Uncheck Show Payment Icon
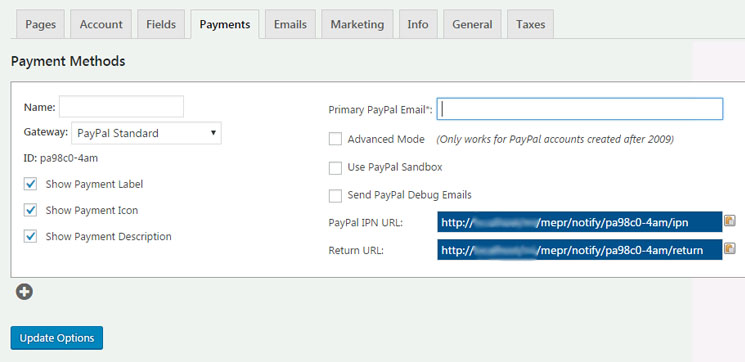This screenshot has width=745, height=362. 30,210
